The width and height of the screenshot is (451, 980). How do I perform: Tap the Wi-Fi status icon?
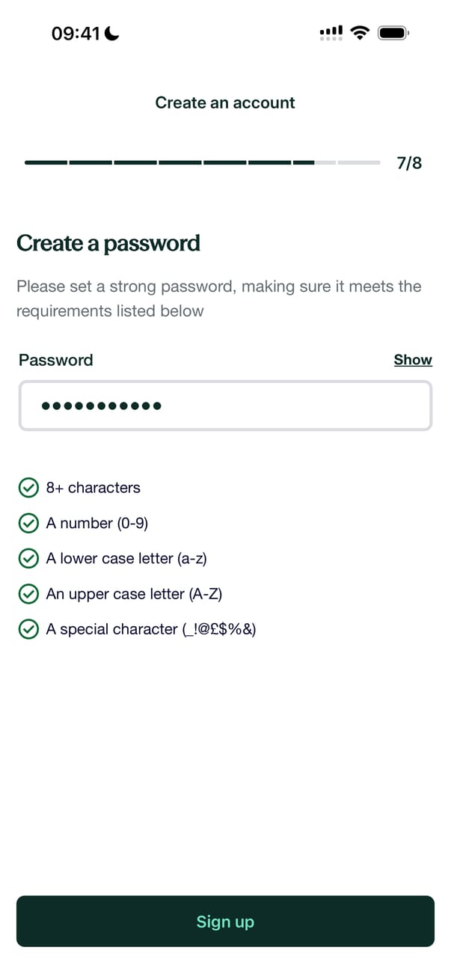361,33
